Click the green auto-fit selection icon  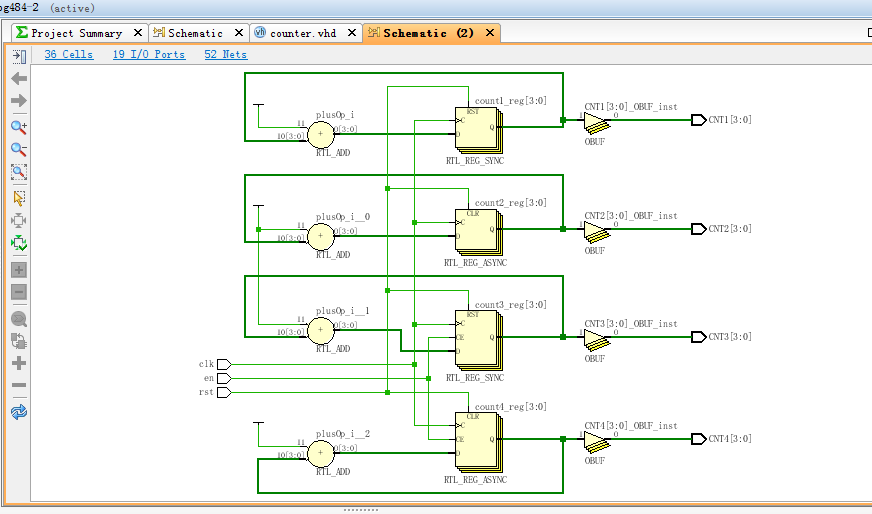(x=19, y=243)
